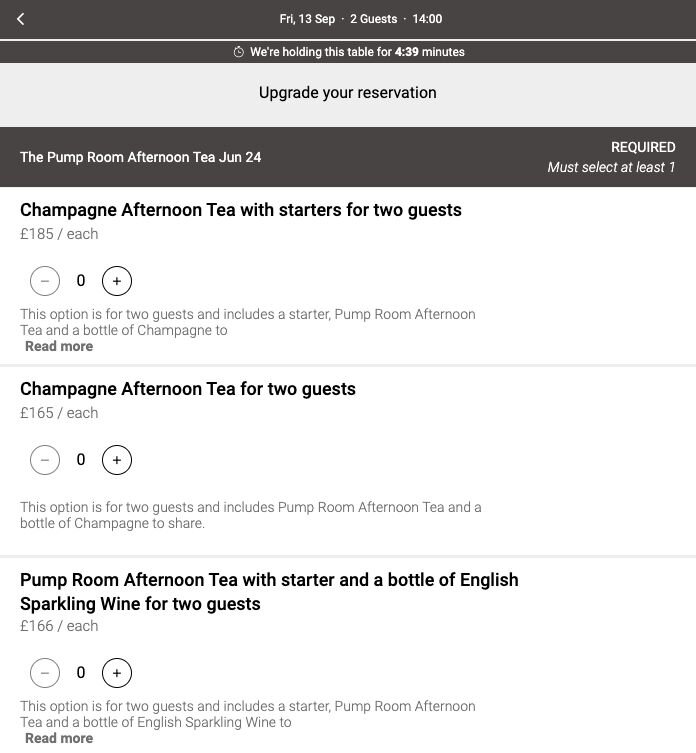696x753 pixels.
Task: Go back using the top-left arrow
Action: coord(21,19)
